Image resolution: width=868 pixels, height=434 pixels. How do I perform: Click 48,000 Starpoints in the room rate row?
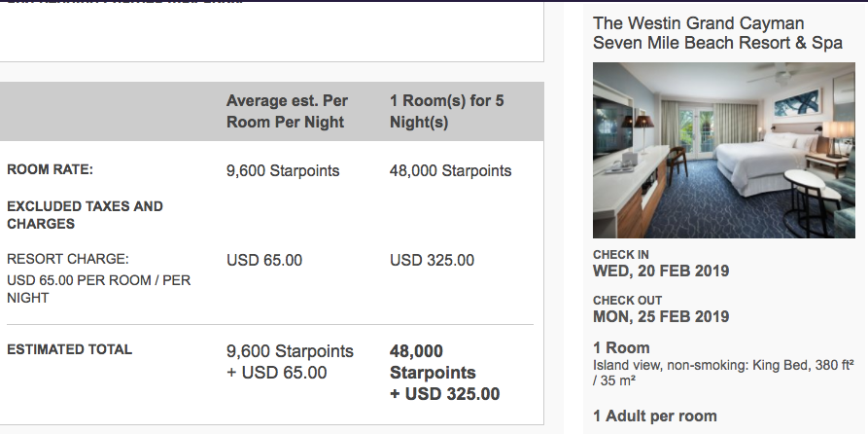click(450, 170)
